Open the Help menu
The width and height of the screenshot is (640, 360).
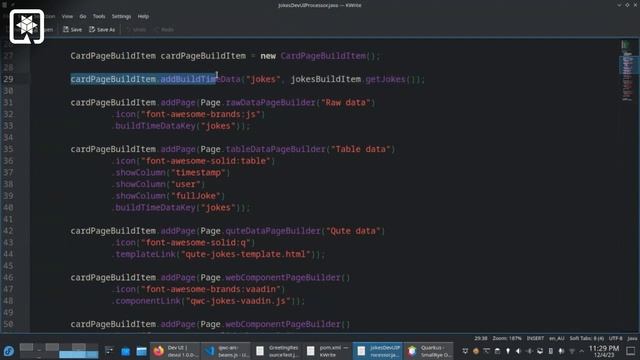point(143,16)
